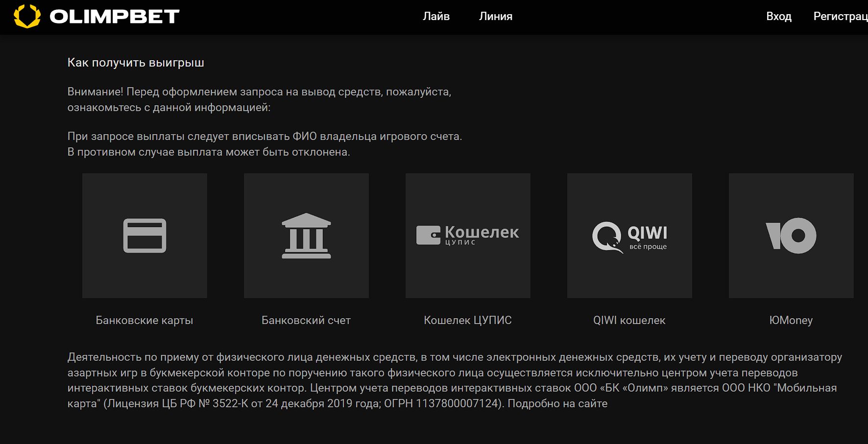Select the ЮMoney logo tile
Image resolution: width=868 pixels, height=444 pixels.
(791, 235)
